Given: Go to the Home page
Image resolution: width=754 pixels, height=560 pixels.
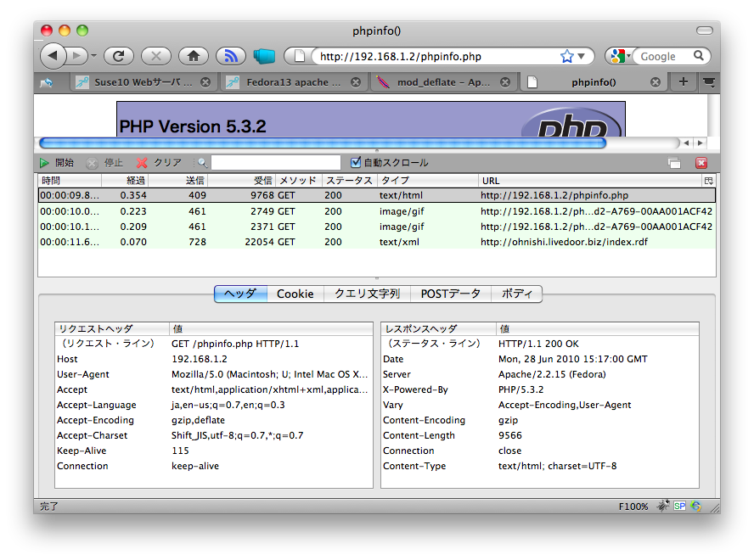Looking at the screenshot, I should (194, 56).
